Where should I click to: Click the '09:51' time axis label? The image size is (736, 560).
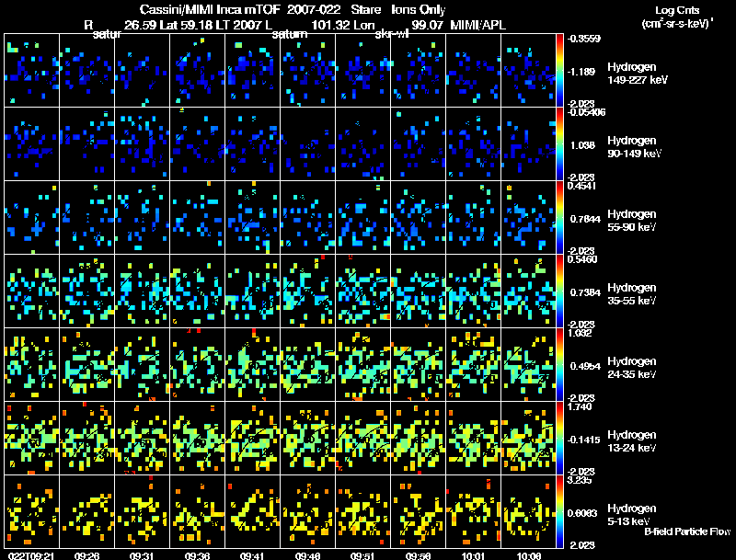click(x=362, y=555)
